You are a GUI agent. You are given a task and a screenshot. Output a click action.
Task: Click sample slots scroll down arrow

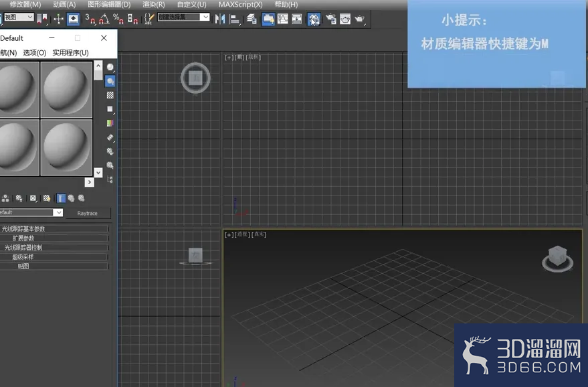click(x=98, y=172)
